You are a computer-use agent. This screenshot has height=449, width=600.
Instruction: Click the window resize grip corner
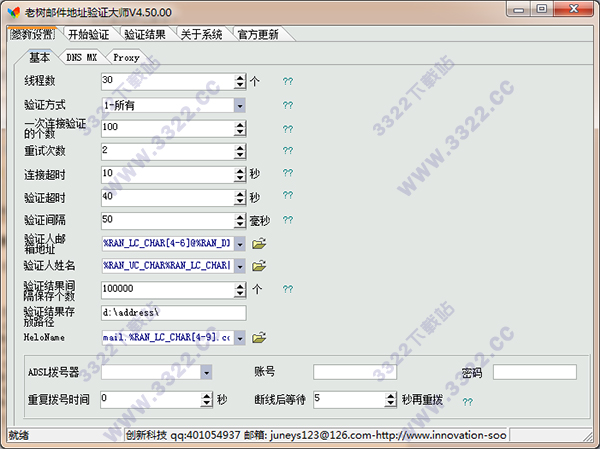tap(588, 436)
